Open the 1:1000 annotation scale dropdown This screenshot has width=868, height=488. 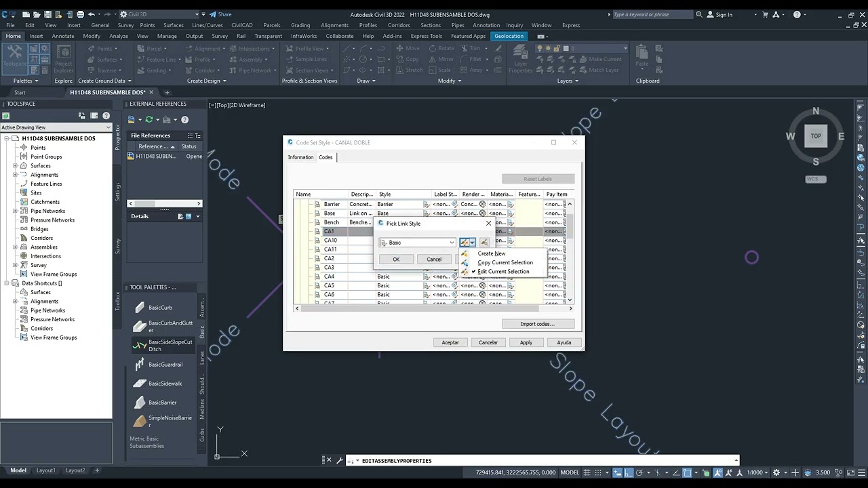(x=757, y=472)
